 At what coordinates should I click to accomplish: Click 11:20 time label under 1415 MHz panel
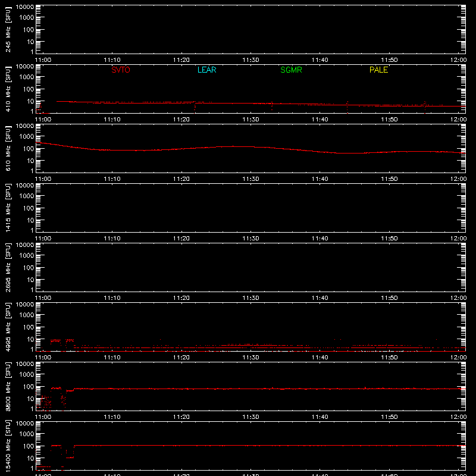tap(181, 239)
